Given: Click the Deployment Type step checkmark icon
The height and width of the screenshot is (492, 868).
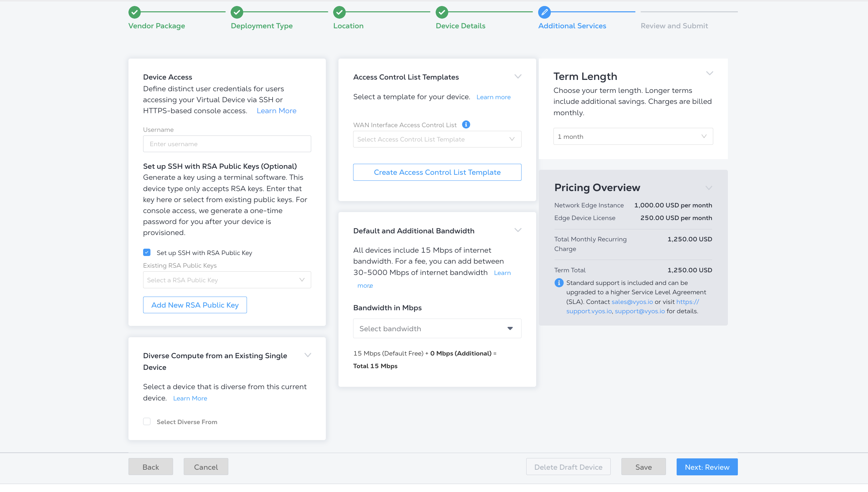Looking at the screenshot, I should pyautogui.click(x=237, y=12).
